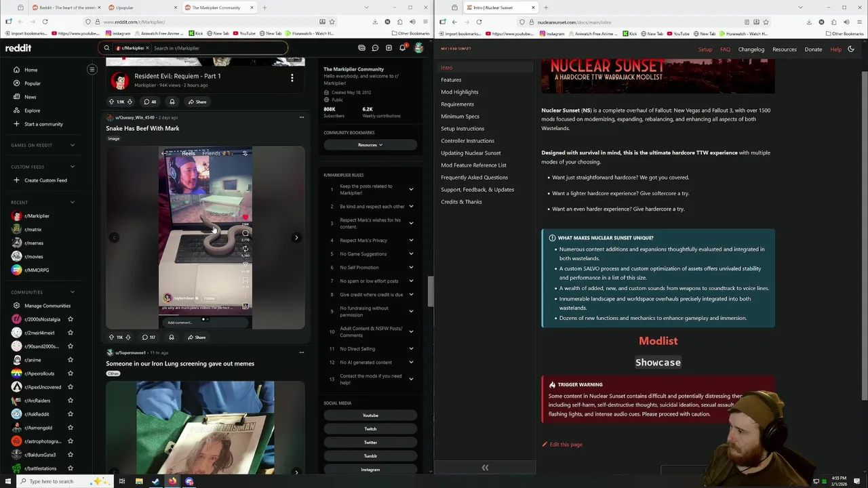Click the Create post plus icon
This screenshot has height=488, width=868.
[x=389, y=48]
